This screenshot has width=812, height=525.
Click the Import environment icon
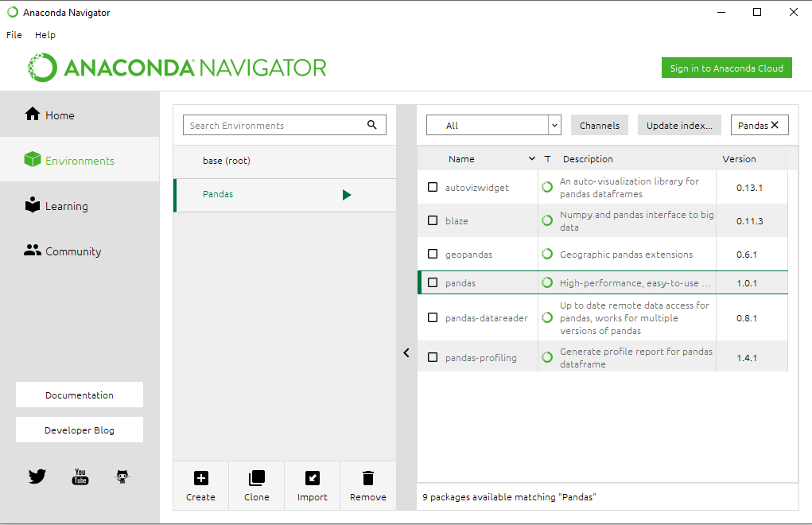tap(313, 478)
